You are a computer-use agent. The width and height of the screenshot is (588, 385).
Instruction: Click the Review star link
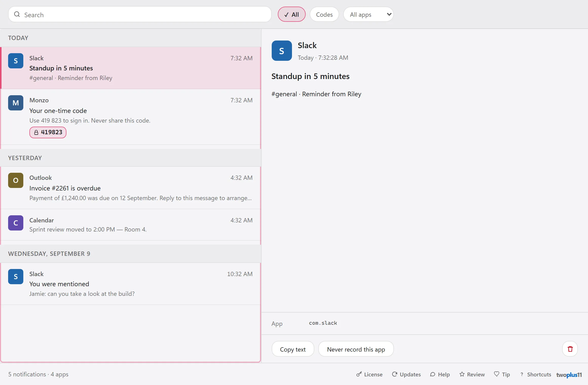point(472,374)
